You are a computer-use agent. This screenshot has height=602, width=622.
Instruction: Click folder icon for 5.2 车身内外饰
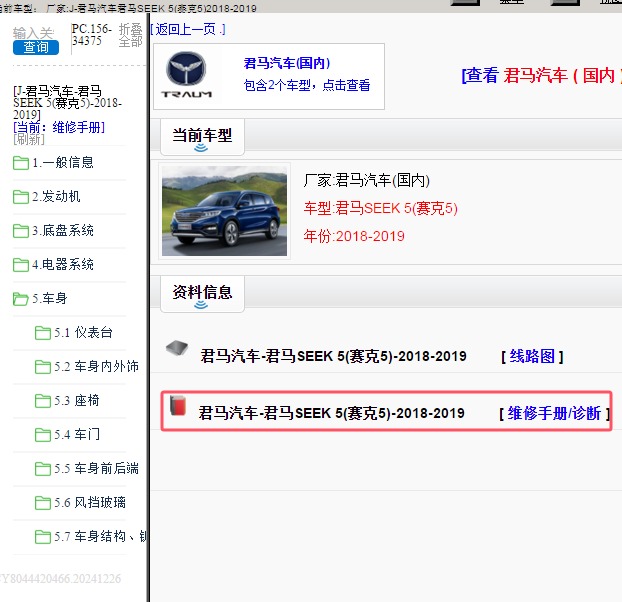tap(42, 367)
